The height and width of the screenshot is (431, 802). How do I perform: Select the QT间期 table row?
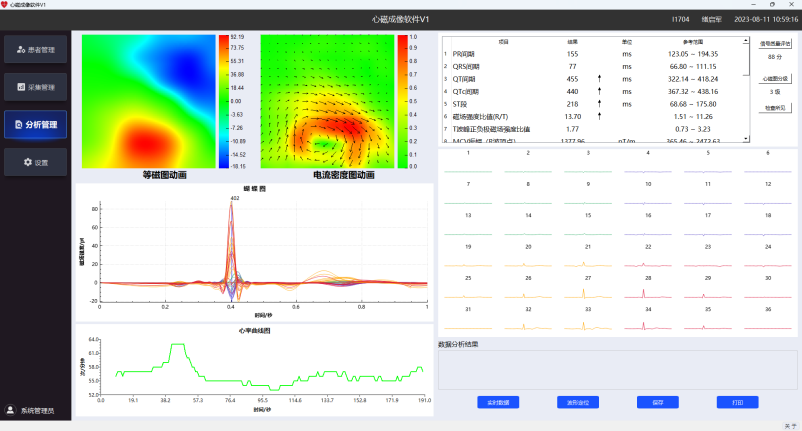point(593,79)
